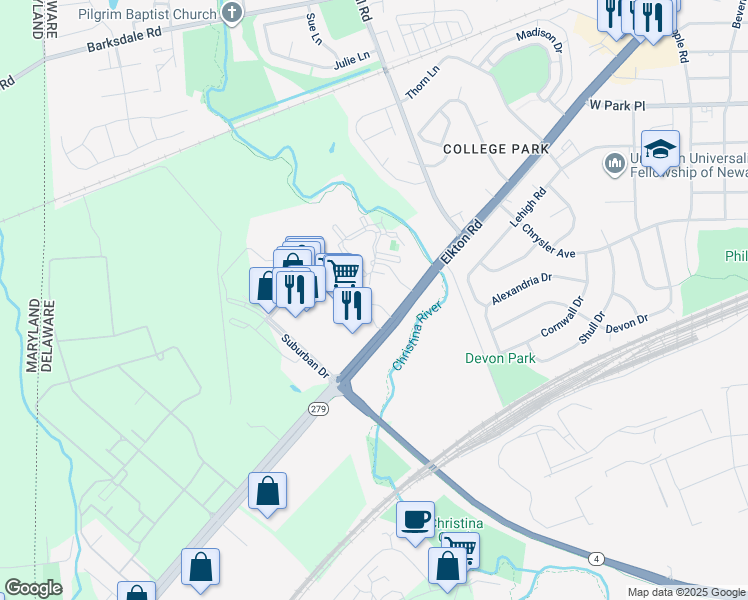748x600 pixels.
Task: Click the Map data ©2025 Google attribution
Action: [687, 592]
